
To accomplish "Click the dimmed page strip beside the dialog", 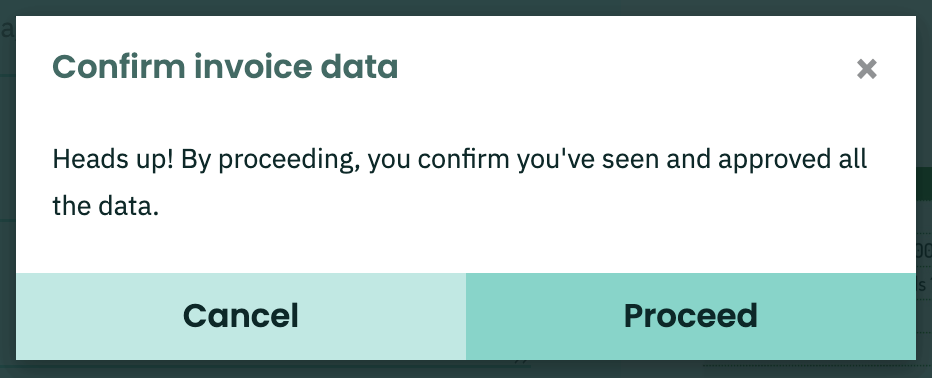I will pos(924,189).
